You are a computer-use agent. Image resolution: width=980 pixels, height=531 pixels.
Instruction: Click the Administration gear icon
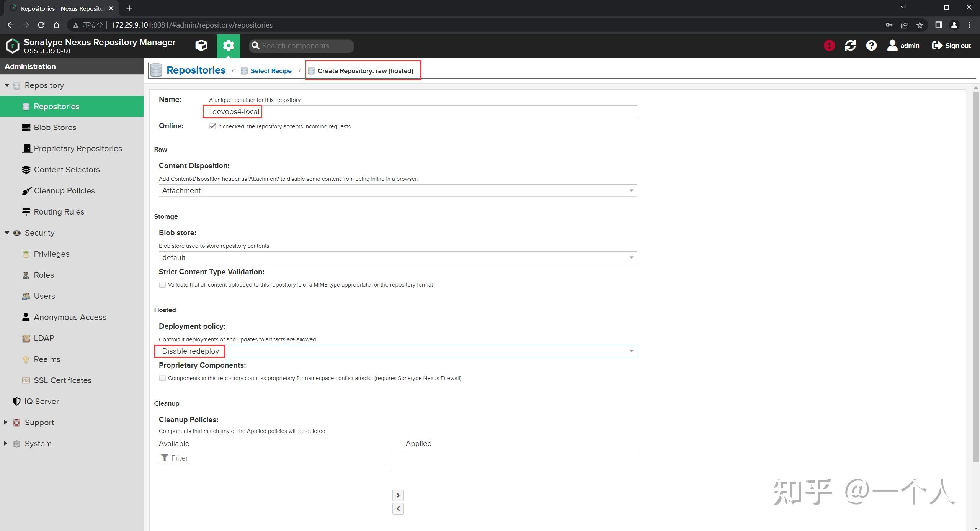point(229,46)
